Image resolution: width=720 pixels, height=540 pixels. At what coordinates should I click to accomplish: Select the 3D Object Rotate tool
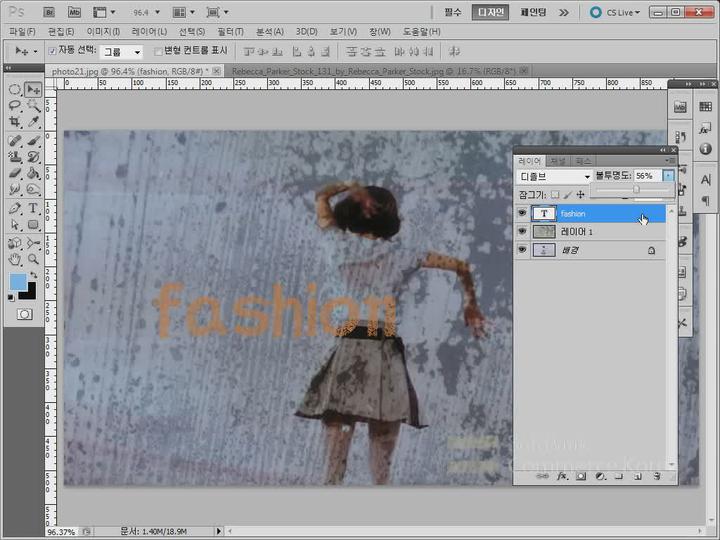(x=15, y=242)
